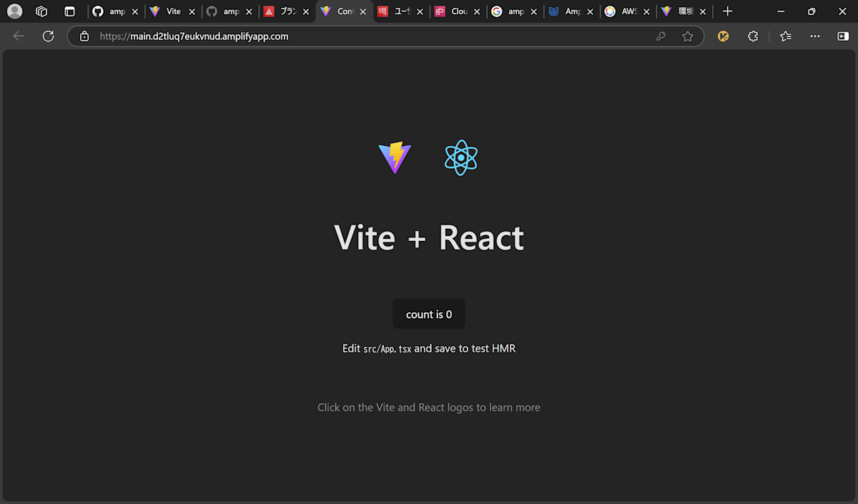The image size is (858, 504).
Task: Click the src/App.tsx code text
Action: point(388,350)
